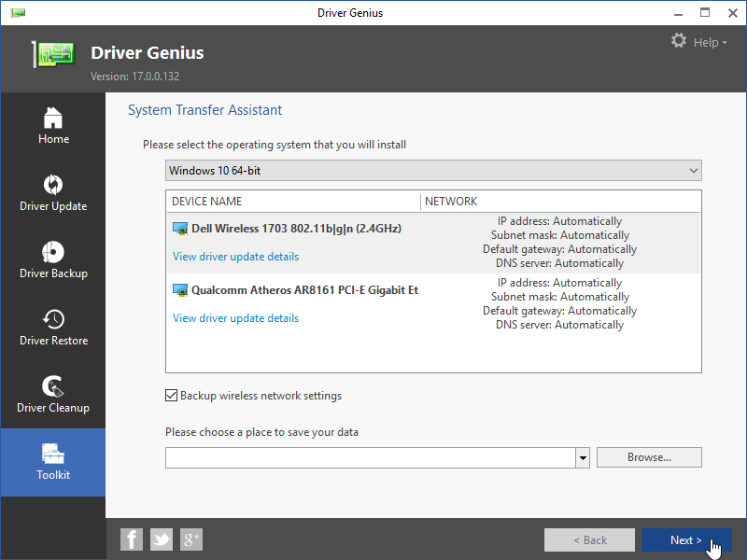The image size is (747, 560).
Task: Open the Driver Backup icon
Action: [53, 252]
